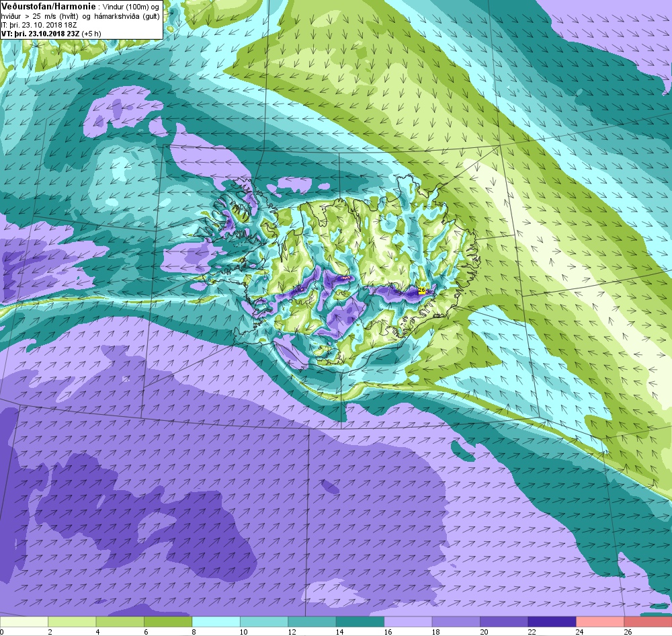Click the legend label '20'
The image size is (672, 636).
tap(483, 632)
